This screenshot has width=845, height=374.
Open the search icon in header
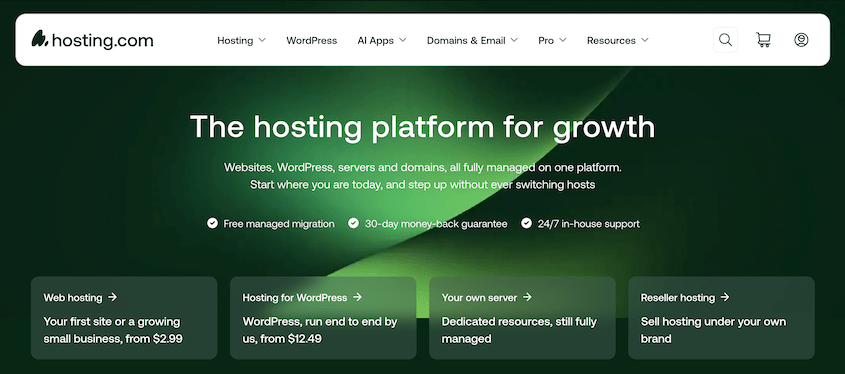[x=725, y=40]
